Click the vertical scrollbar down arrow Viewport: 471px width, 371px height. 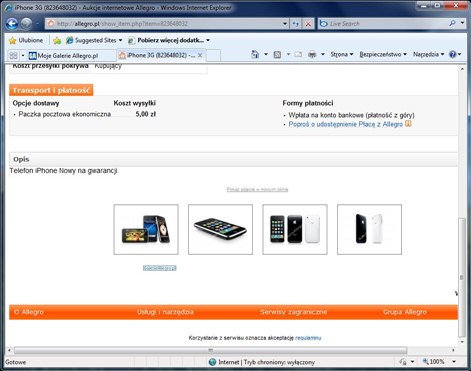462,342
